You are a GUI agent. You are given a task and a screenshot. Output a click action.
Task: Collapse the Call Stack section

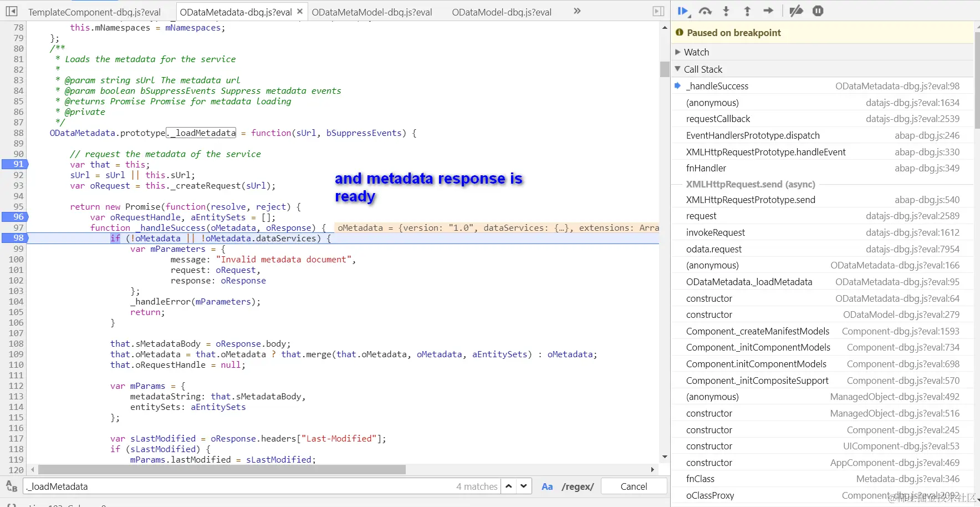(823, 69)
